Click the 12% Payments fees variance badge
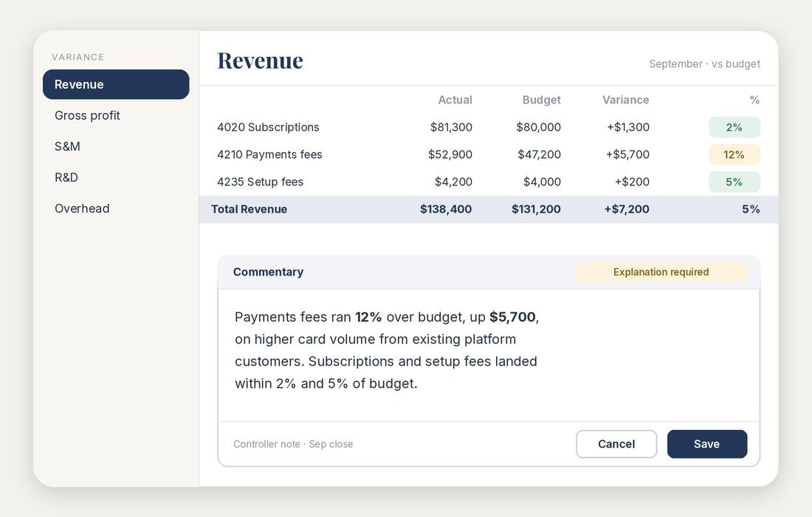The image size is (812, 517). (734, 155)
